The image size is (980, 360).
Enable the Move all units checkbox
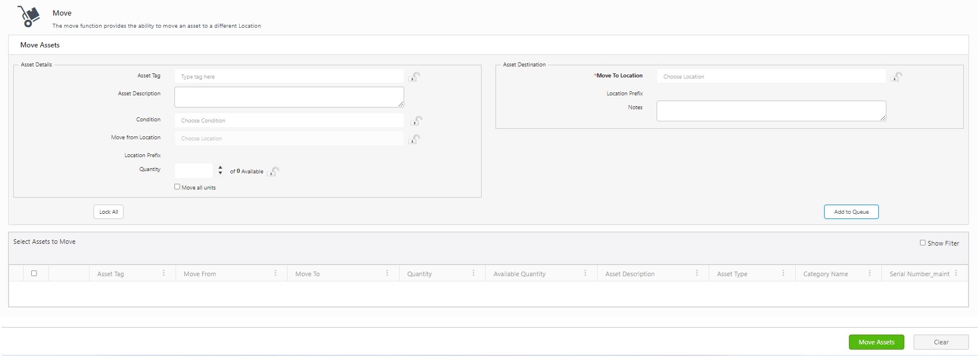(177, 187)
